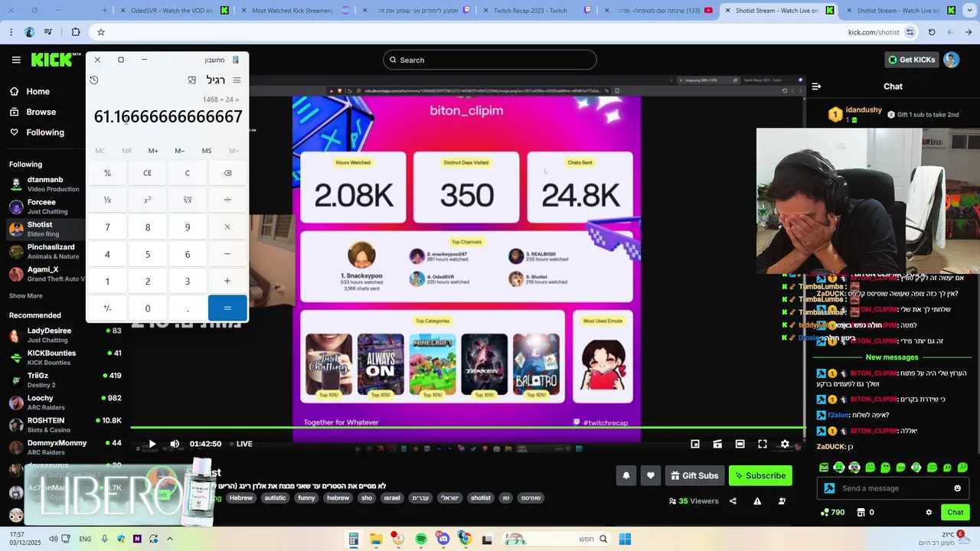Report the stream via the warning icon

[x=757, y=501]
